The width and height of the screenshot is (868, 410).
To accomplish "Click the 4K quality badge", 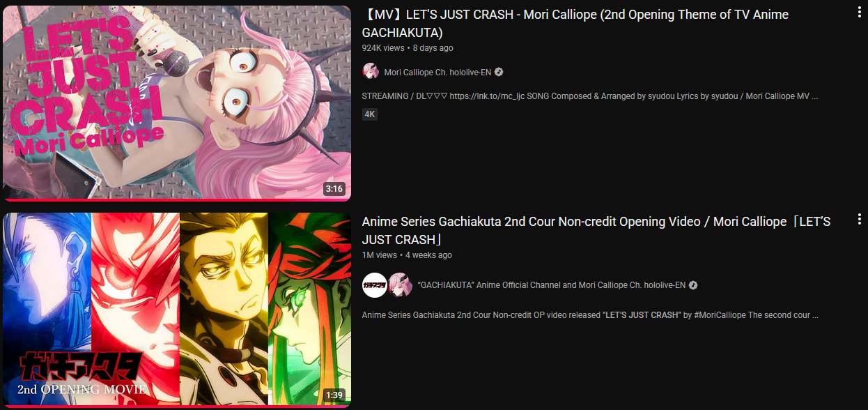I will (370, 114).
